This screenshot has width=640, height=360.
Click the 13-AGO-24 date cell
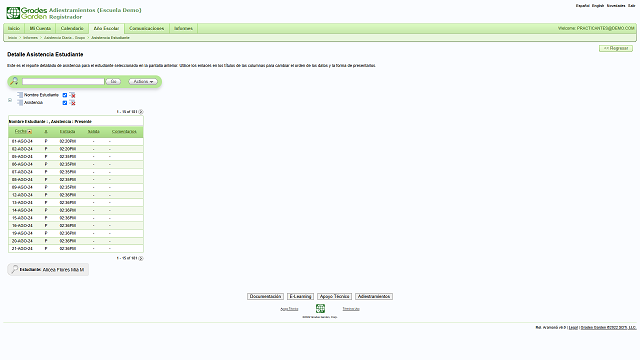tap(22, 203)
